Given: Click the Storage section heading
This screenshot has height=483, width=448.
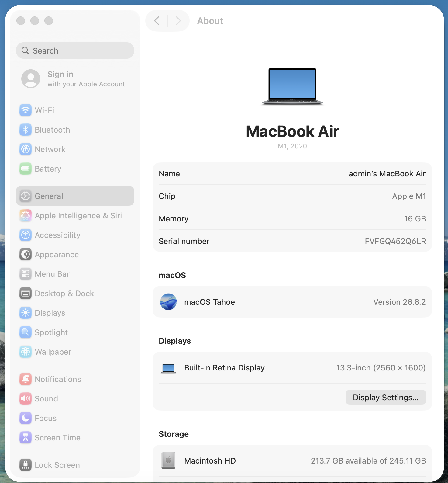Looking at the screenshot, I should coord(174,434).
